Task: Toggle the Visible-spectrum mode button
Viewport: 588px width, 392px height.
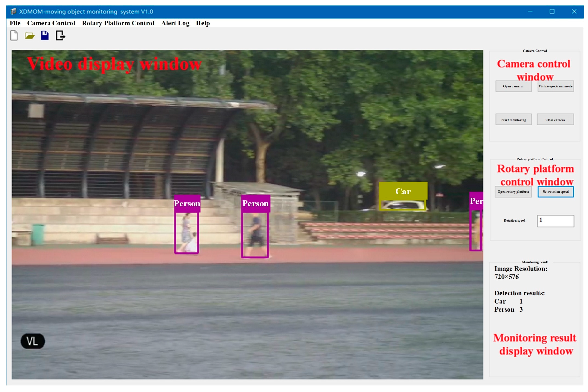Action: coord(555,86)
